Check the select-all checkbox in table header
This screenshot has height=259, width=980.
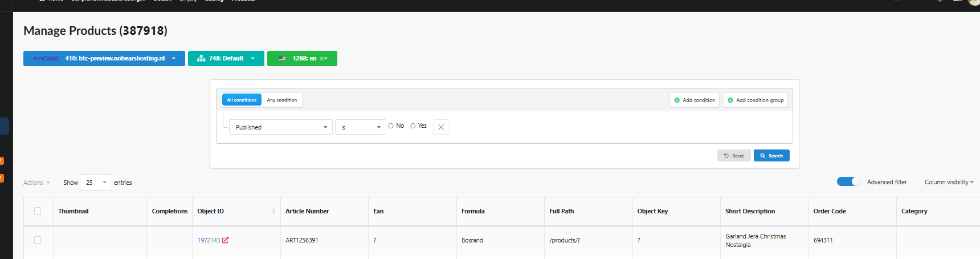(x=38, y=211)
